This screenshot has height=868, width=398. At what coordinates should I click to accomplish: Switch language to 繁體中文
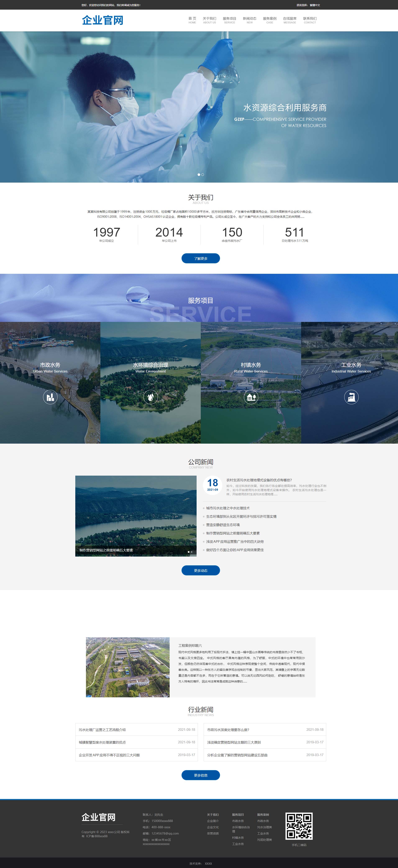tap(315, 5)
